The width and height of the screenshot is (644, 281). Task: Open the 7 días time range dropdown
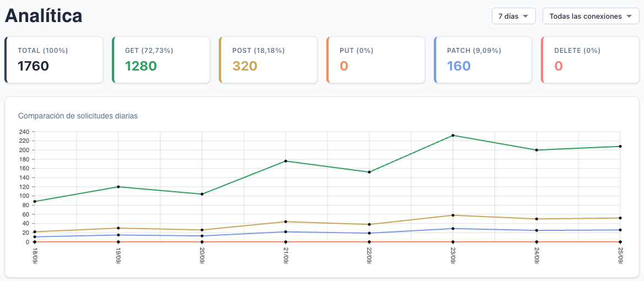pyautogui.click(x=513, y=17)
